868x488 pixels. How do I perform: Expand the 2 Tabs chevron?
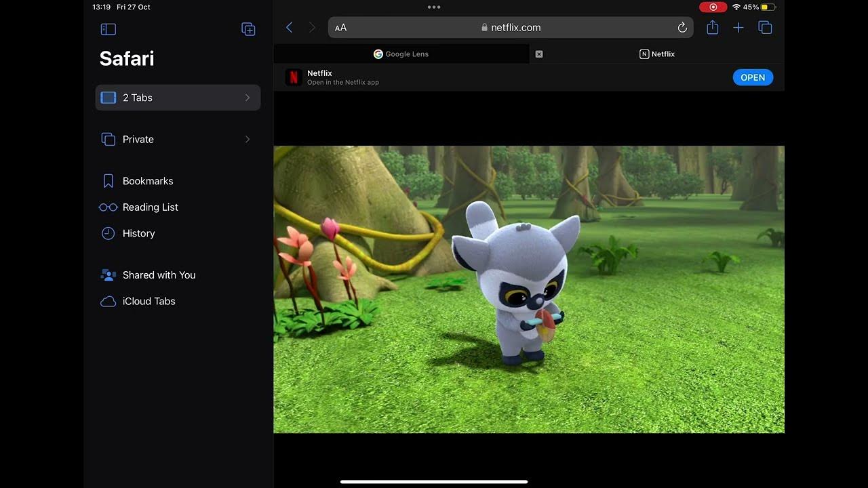[248, 98]
